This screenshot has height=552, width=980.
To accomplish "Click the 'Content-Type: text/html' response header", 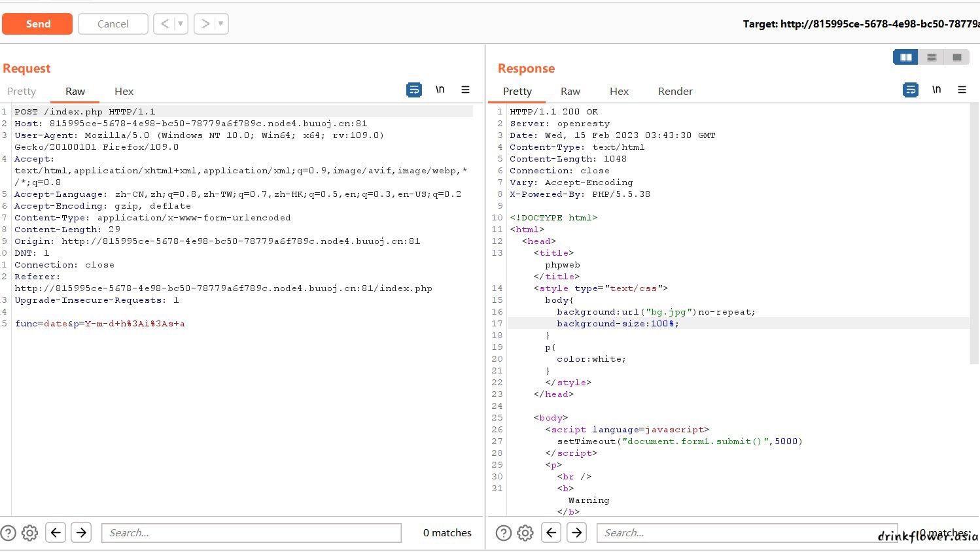I will (577, 147).
